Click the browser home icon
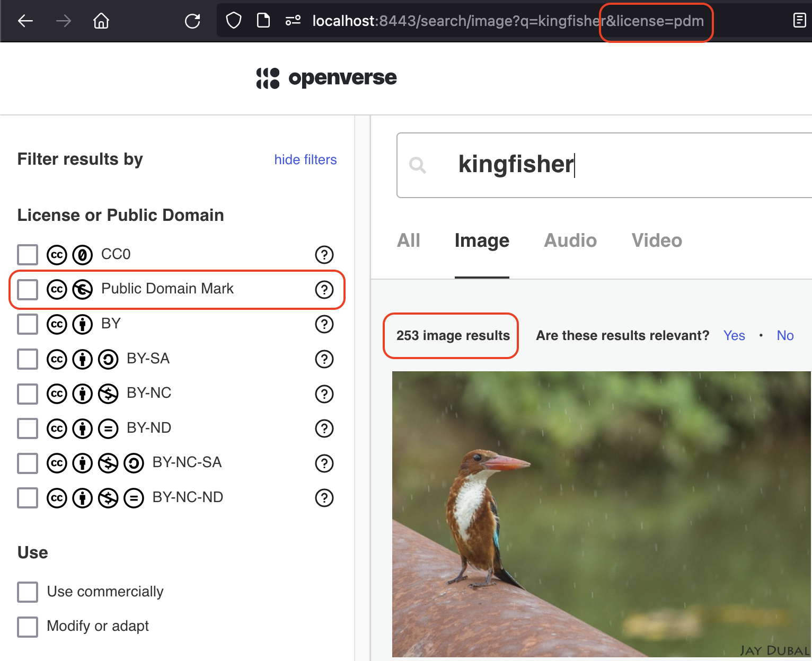This screenshot has width=812, height=661. click(101, 21)
